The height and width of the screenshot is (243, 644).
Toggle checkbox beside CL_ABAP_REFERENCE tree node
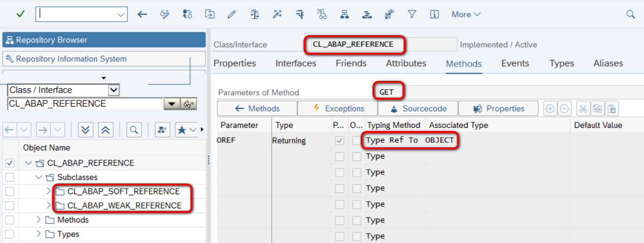point(10,163)
